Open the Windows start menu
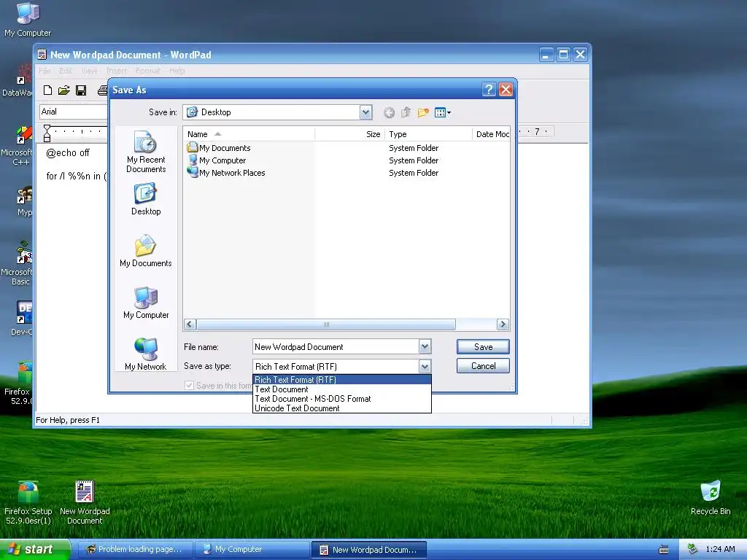The image size is (747, 560). tap(34, 549)
